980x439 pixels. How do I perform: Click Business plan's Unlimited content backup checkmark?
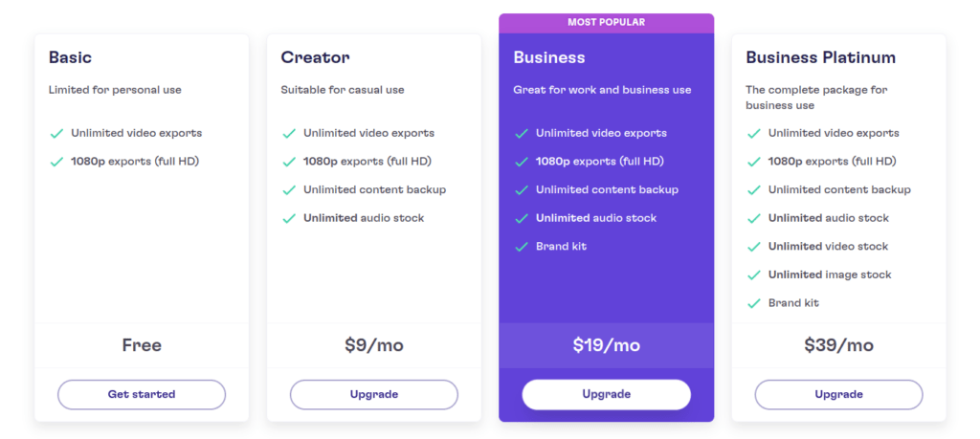click(522, 189)
